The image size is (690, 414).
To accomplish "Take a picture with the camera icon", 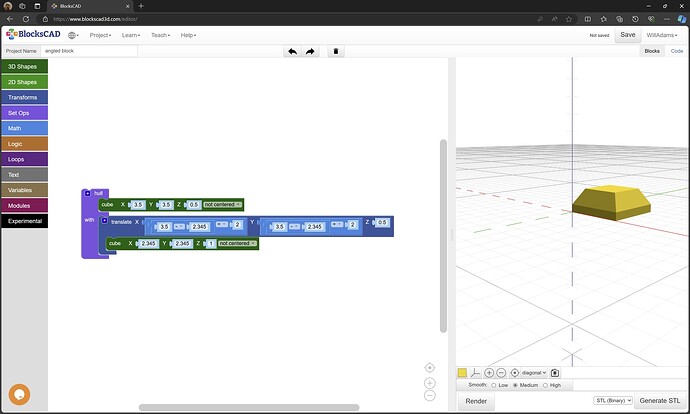I will point(555,373).
